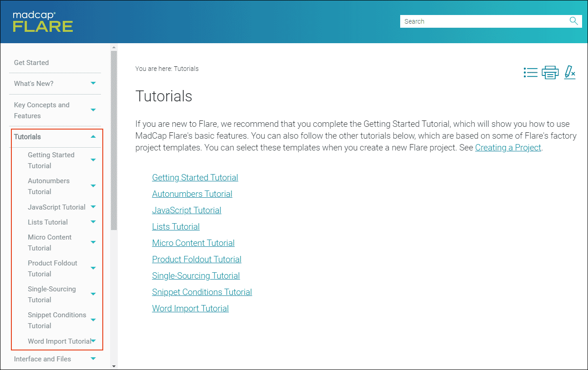Expand Key Concepts and Features arrow

(x=93, y=110)
